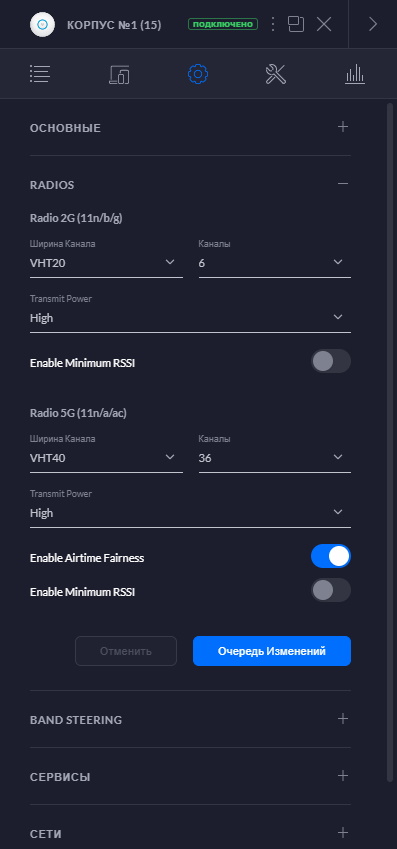The image size is (397, 849).
Task: Open Radio 5G channel dropdown showing 36
Action: coord(275,458)
